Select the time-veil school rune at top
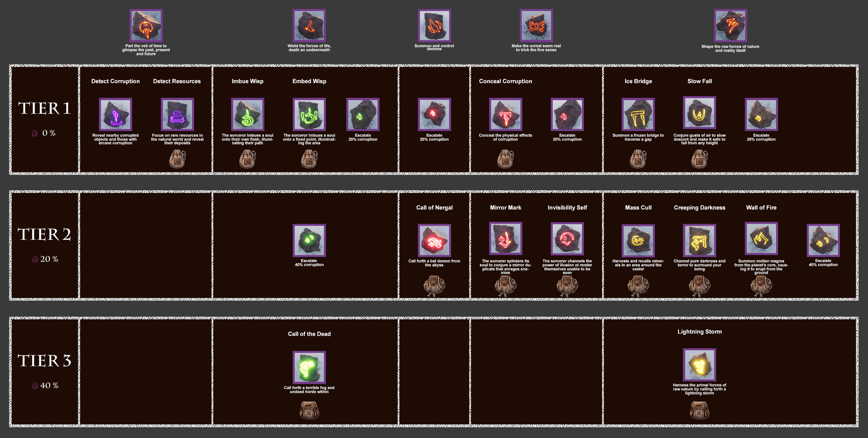Image resolution: width=868 pixels, height=438 pixels. (146, 26)
